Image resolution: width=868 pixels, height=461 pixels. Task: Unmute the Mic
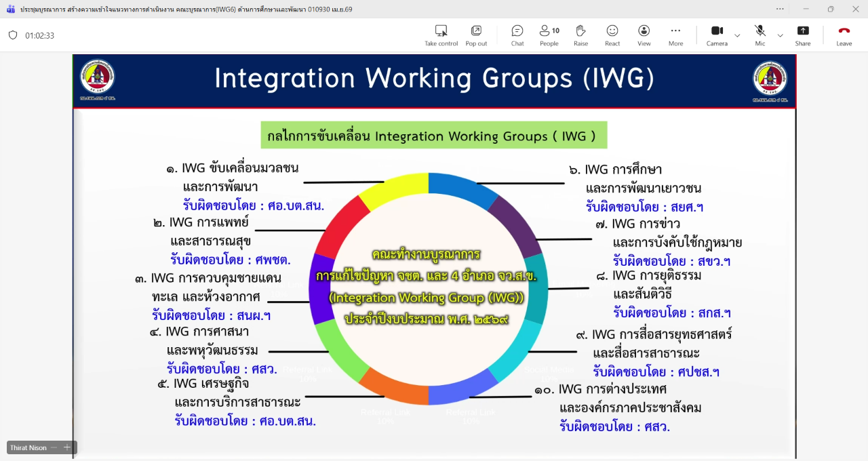pos(760,35)
